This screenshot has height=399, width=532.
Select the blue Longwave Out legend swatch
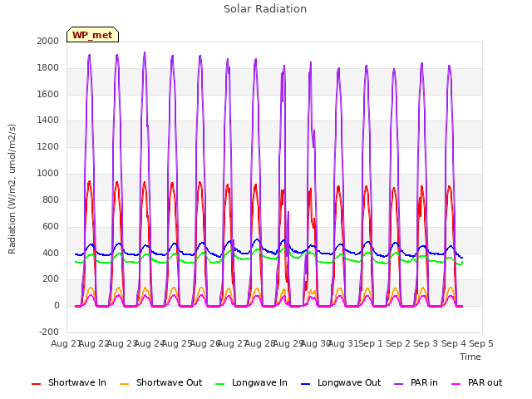[305, 384]
